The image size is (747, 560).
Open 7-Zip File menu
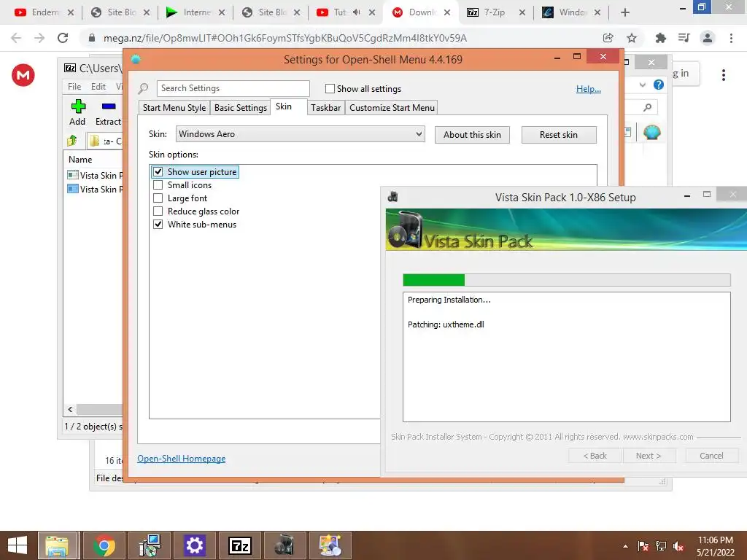tap(74, 87)
